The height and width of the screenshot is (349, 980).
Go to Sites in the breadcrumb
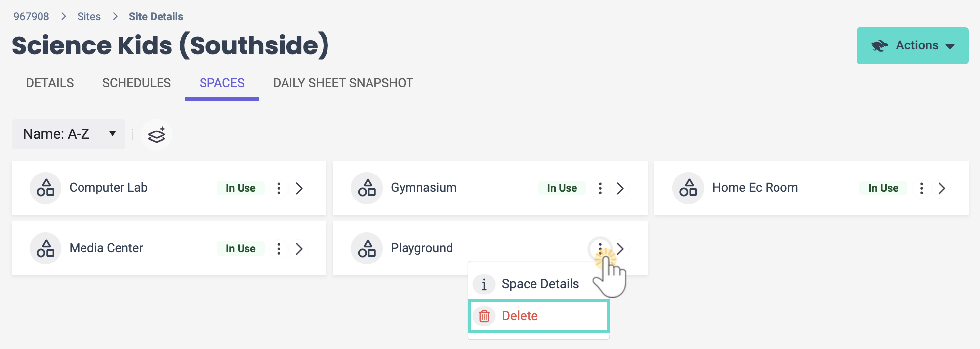pos(89,17)
